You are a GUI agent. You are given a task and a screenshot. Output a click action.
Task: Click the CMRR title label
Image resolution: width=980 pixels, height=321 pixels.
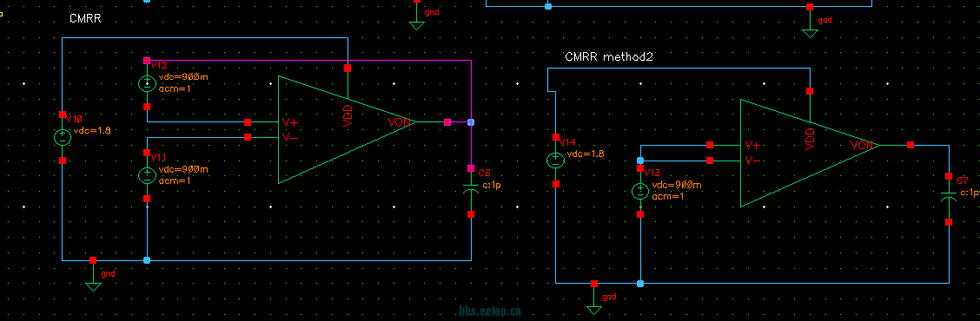pos(85,19)
